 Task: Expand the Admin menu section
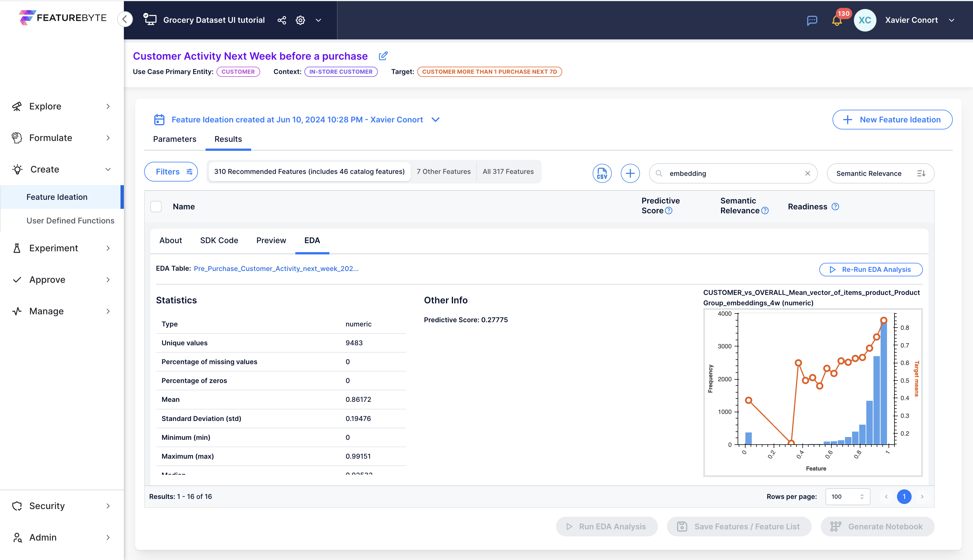(x=62, y=537)
